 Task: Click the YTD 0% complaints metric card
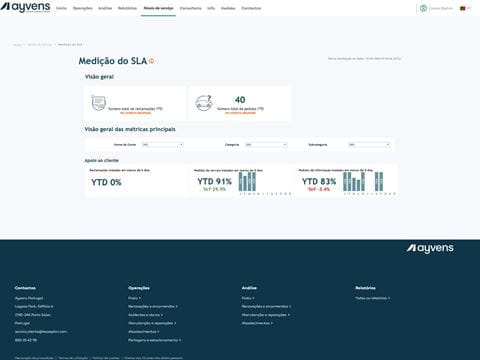click(136, 181)
